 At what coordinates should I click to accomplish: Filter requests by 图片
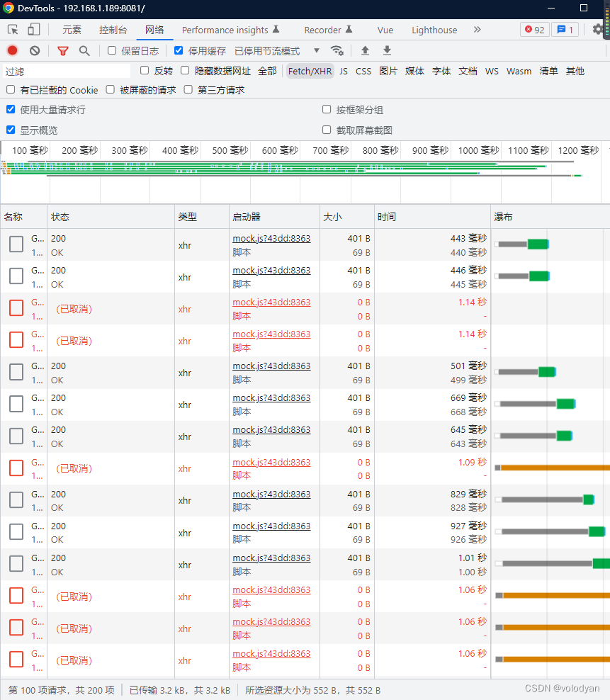[388, 71]
